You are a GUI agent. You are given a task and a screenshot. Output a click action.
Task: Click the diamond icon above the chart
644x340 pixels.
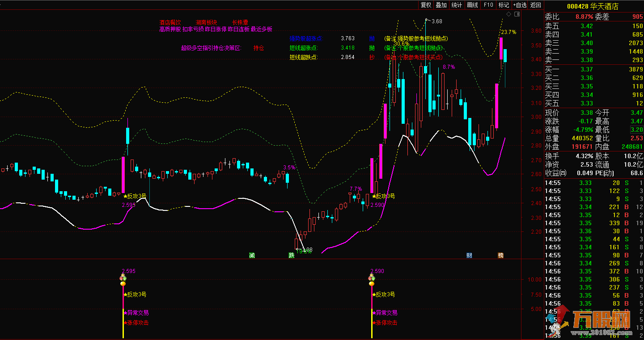point(508,14)
